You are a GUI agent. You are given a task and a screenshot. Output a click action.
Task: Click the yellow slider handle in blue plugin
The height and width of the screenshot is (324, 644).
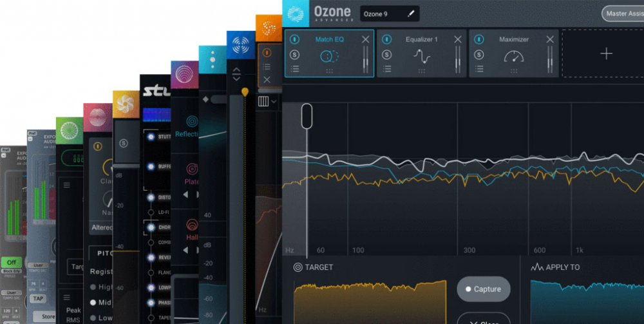tap(245, 92)
